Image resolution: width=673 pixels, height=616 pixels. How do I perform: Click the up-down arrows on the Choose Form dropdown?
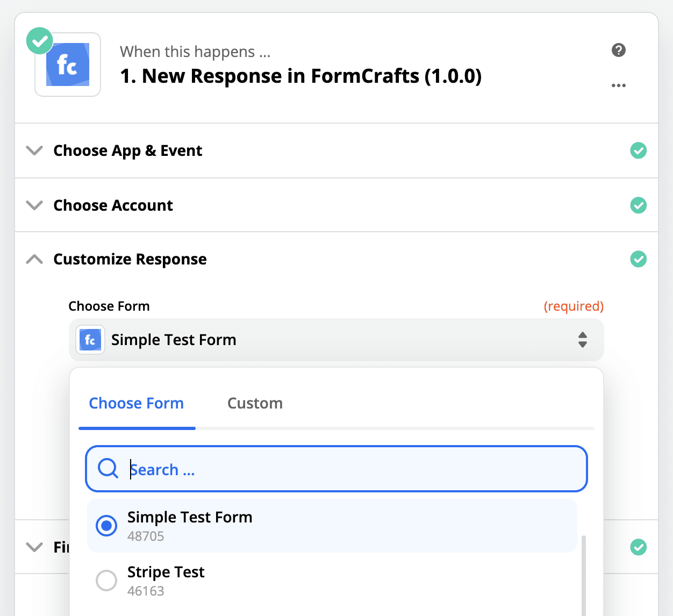pyautogui.click(x=583, y=340)
